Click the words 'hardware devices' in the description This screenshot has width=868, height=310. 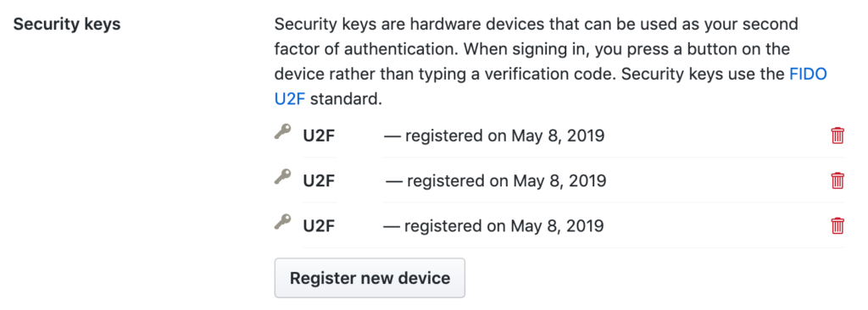coord(486,25)
